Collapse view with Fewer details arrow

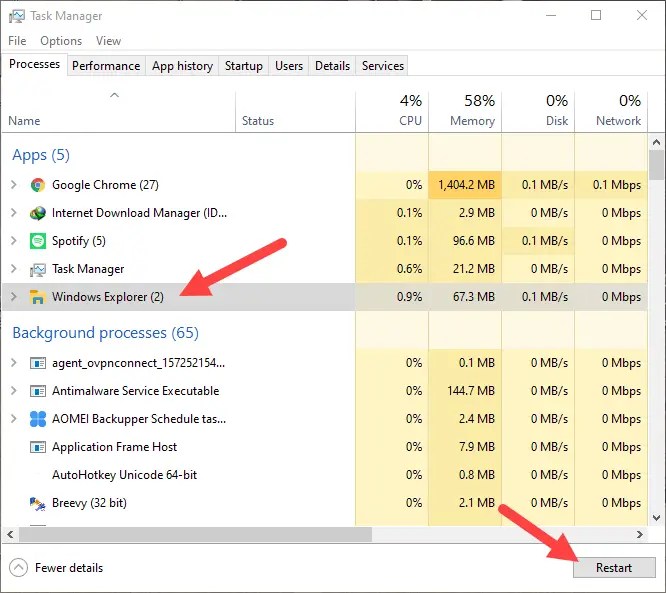point(18,568)
